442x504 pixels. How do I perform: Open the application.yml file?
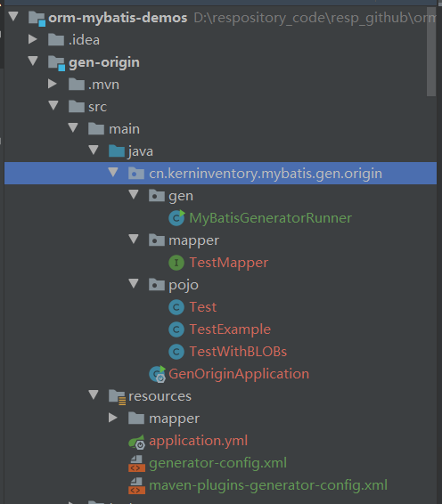(198, 441)
